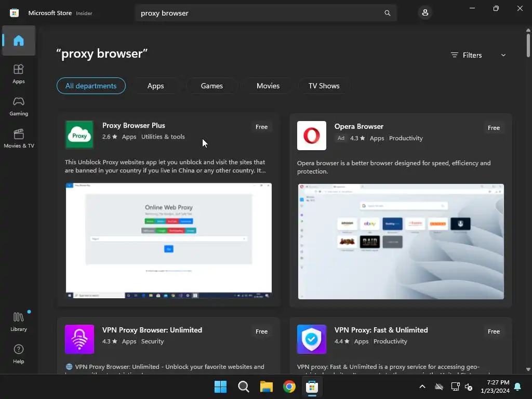Click the Proxy Browser Plus app icon
Image resolution: width=532 pixels, height=399 pixels.
pos(79,135)
